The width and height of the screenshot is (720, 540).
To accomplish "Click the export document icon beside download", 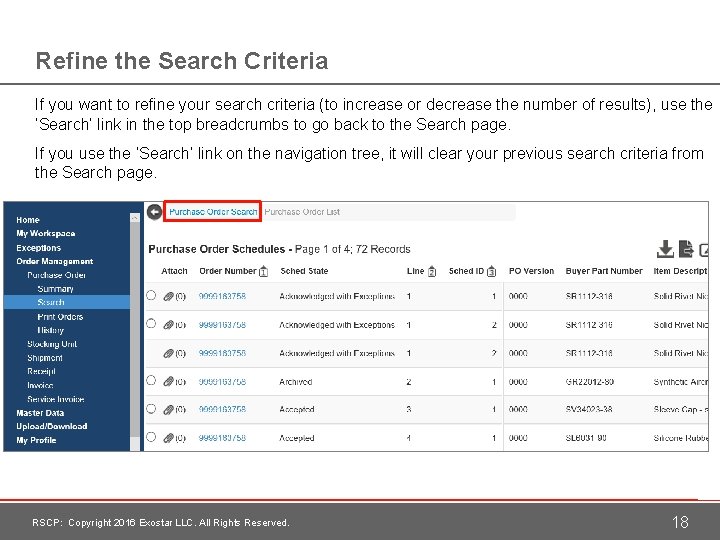I will point(686,249).
